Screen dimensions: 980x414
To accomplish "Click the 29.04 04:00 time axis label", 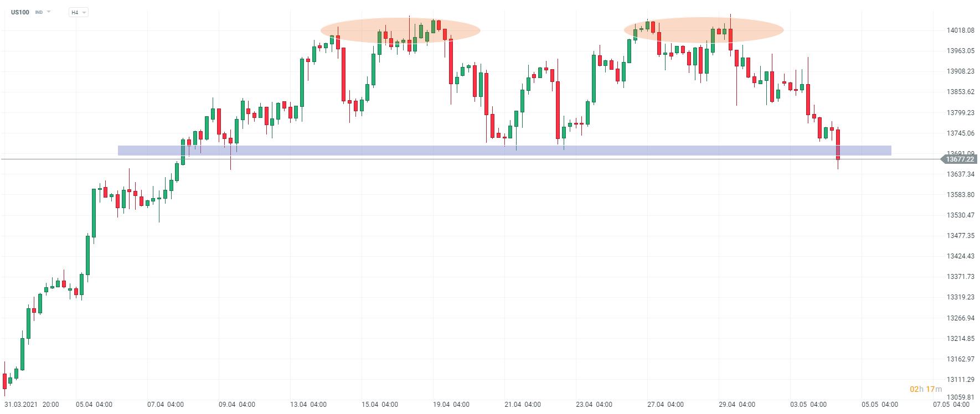I will point(737,405).
